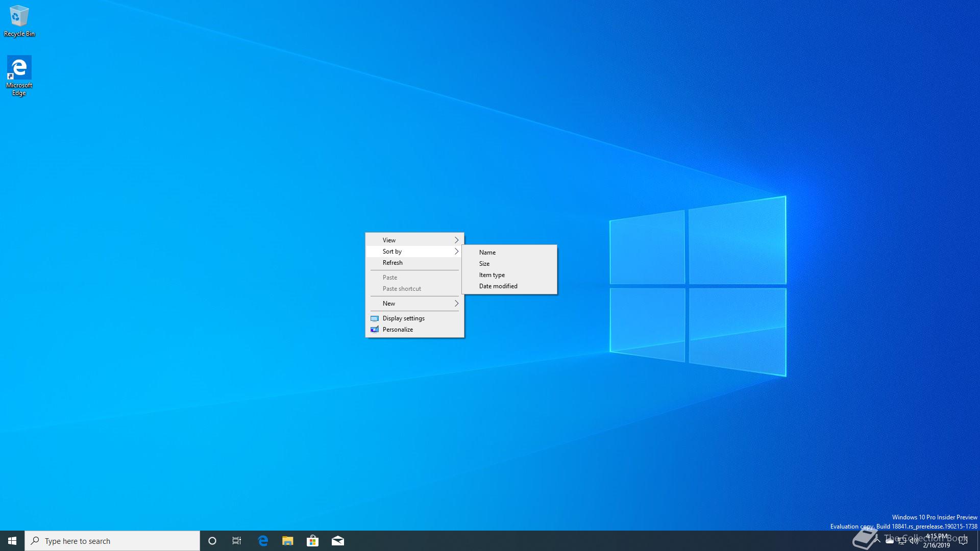Click Display settings option
Image resolution: width=980 pixels, height=551 pixels.
403,317
